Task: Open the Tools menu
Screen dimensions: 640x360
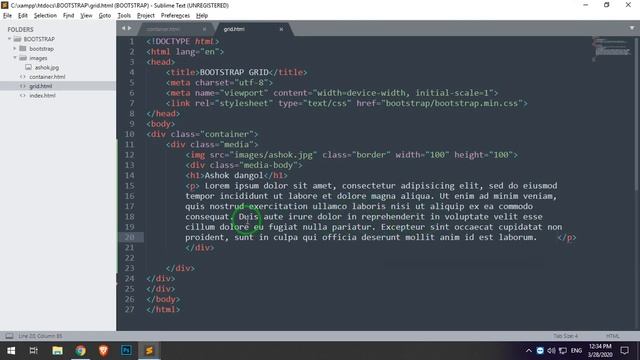Action: click(x=124, y=16)
